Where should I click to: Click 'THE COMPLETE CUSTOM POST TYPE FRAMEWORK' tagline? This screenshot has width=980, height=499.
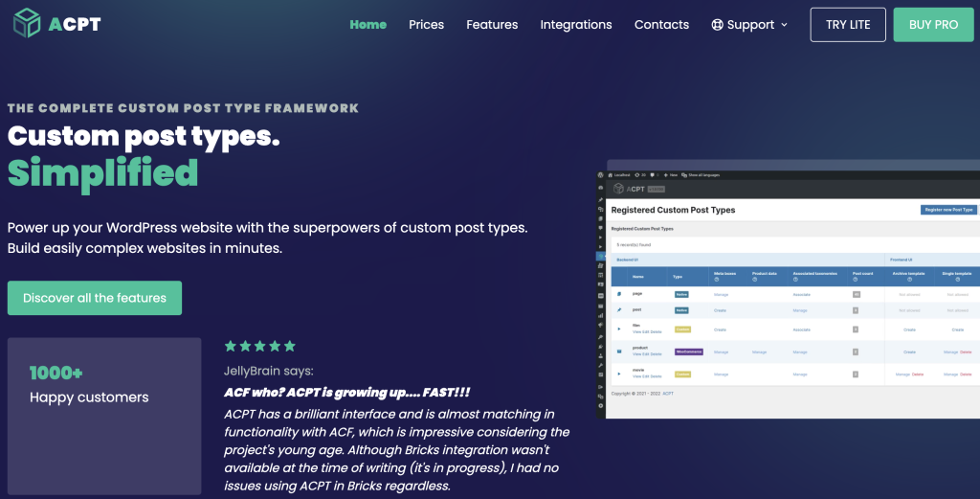click(x=183, y=108)
